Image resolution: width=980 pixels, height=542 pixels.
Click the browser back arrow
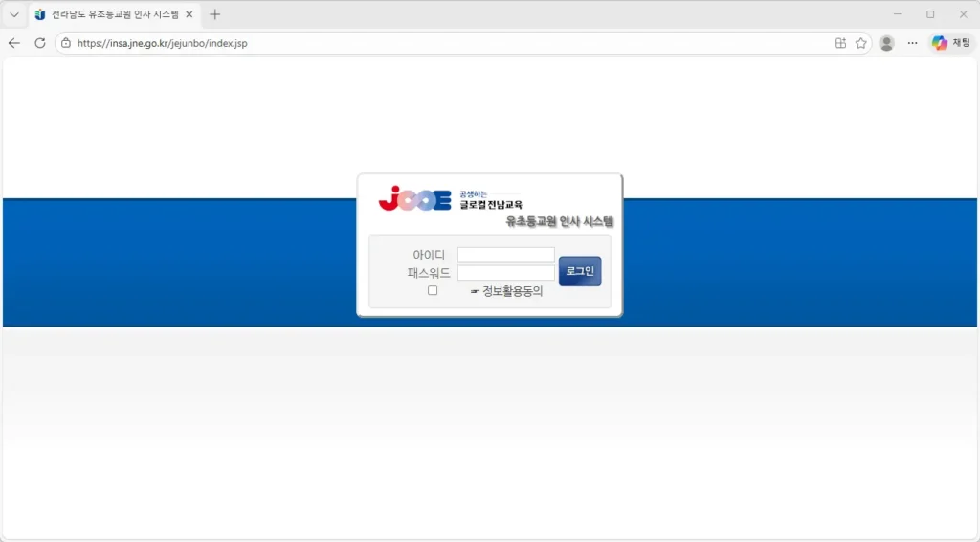coord(14,43)
